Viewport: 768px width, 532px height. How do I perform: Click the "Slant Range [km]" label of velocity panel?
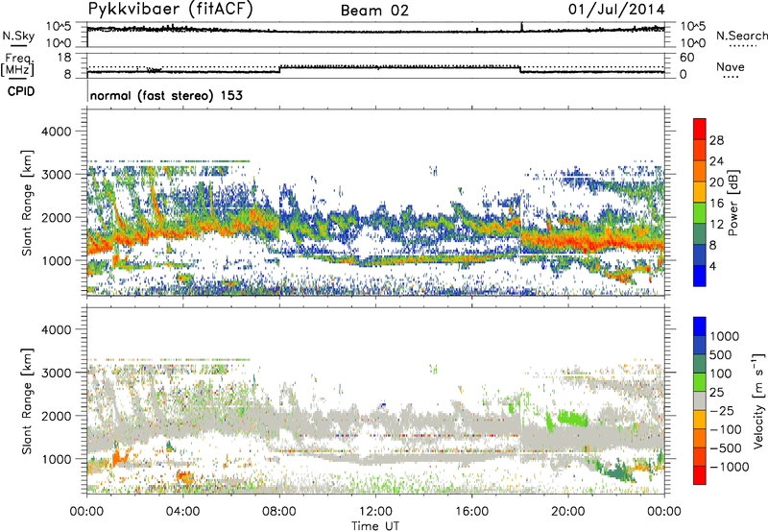point(27,400)
